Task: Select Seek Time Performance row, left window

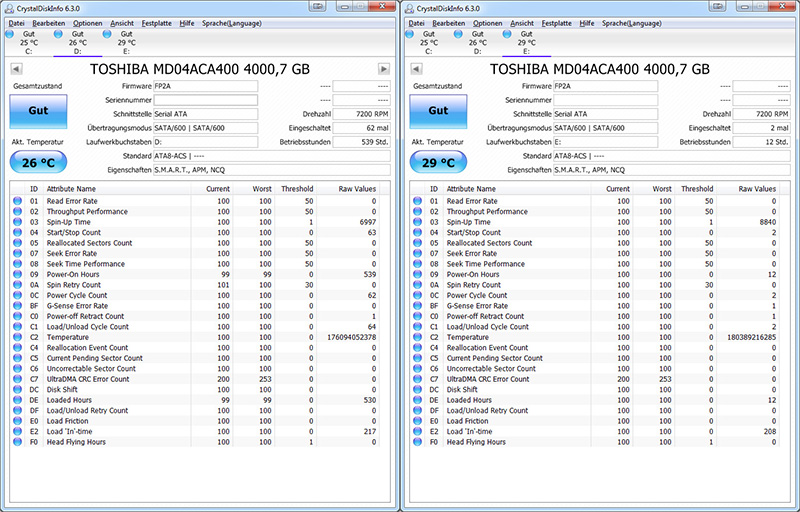Action: pos(195,264)
